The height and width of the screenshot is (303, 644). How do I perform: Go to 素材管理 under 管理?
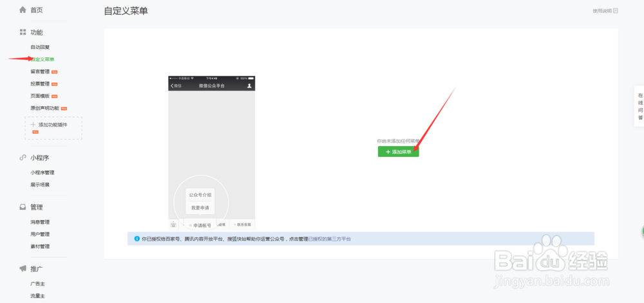[x=40, y=247]
